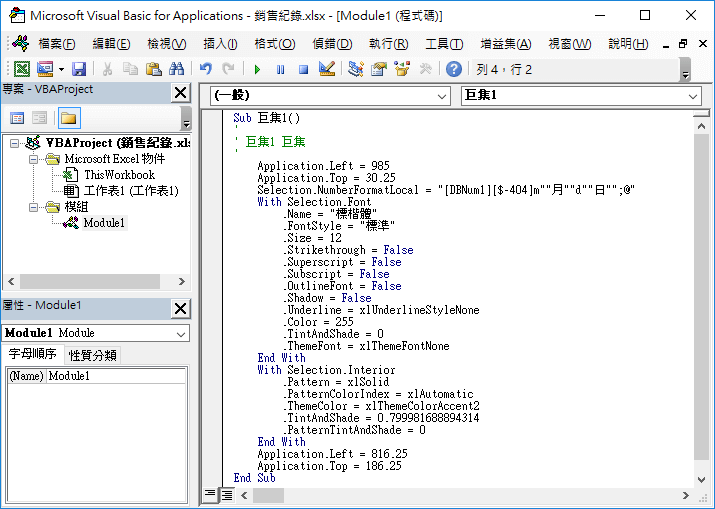Image resolution: width=715 pixels, height=509 pixels.
Task: Select ThisWorkbook in project tree
Action: click(119, 175)
